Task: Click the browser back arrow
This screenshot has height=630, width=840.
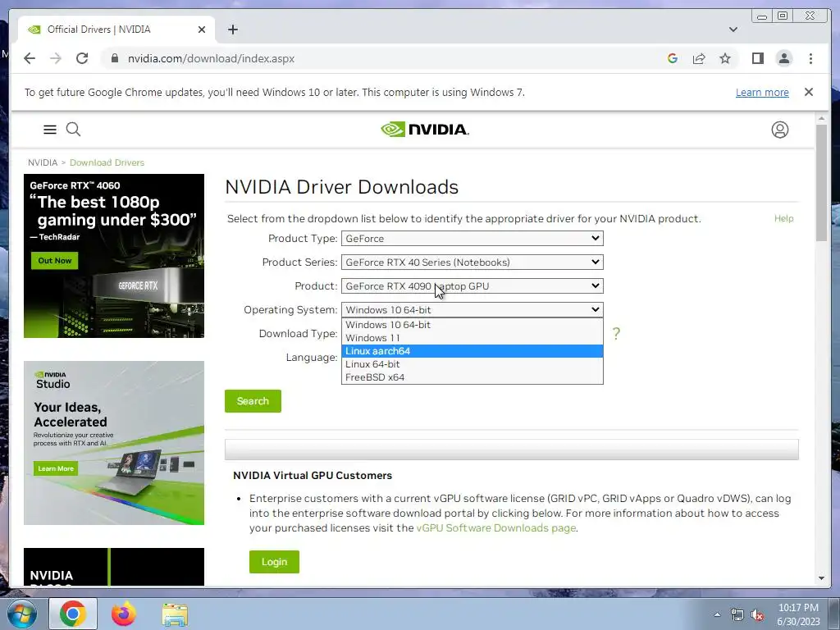Action: pyautogui.click(x=30, y=58)
